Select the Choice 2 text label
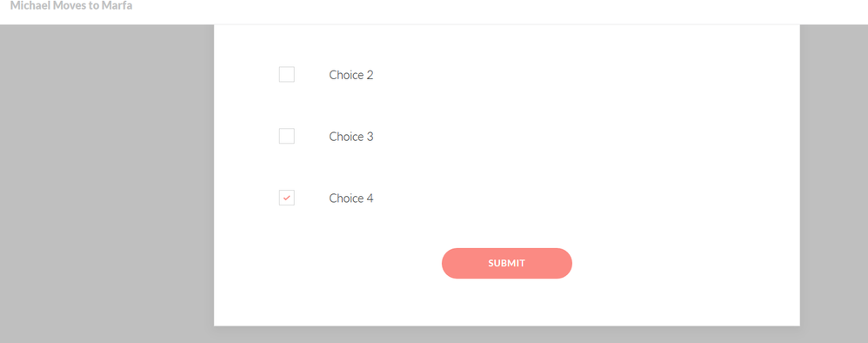This screenshot has height=343, width=868. click(x=351, y=75)
